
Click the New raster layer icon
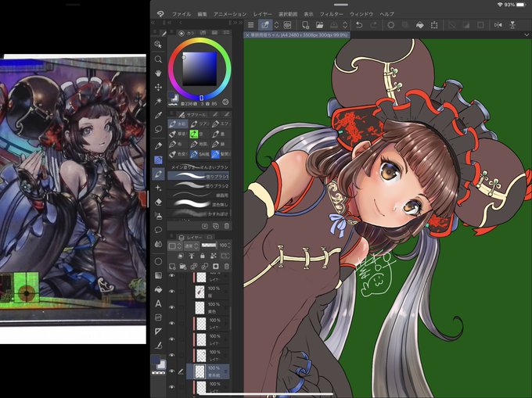(172, 267)
